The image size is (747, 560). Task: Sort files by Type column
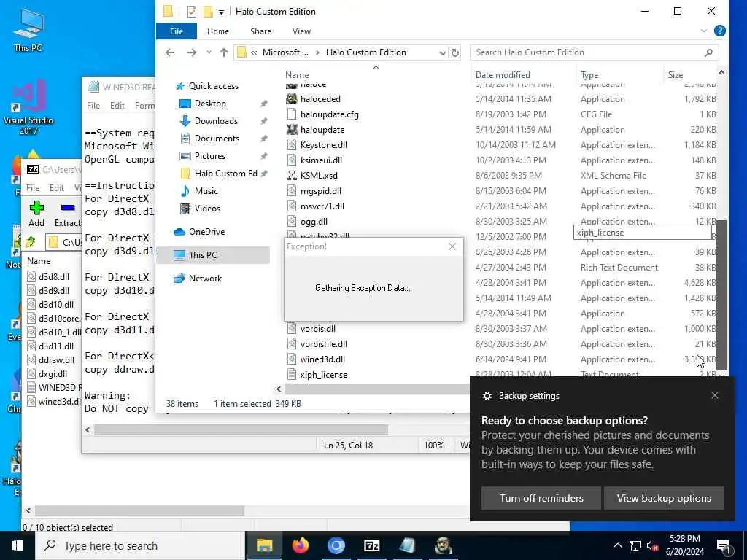click(x=589, y=75)
